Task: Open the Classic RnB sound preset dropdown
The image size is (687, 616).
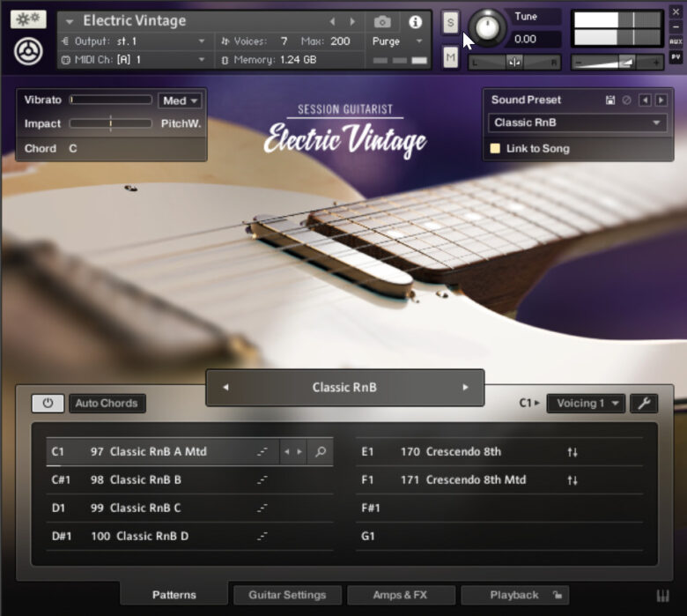Action: (x=578, y=123)
